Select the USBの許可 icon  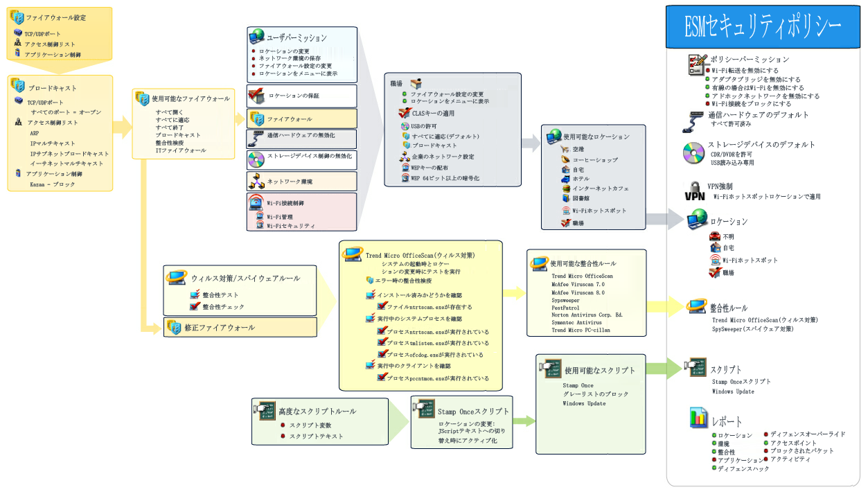click(x=406, y=126)
